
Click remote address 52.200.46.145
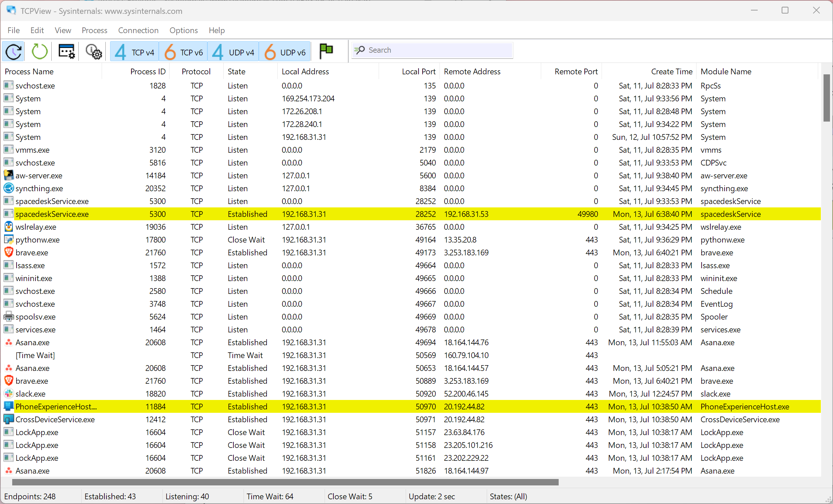pos(466,394)
